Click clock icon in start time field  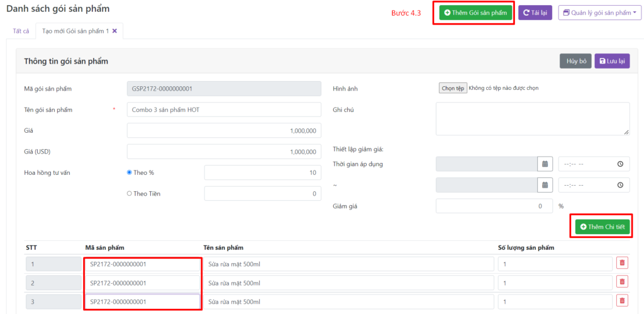point(620,164)
